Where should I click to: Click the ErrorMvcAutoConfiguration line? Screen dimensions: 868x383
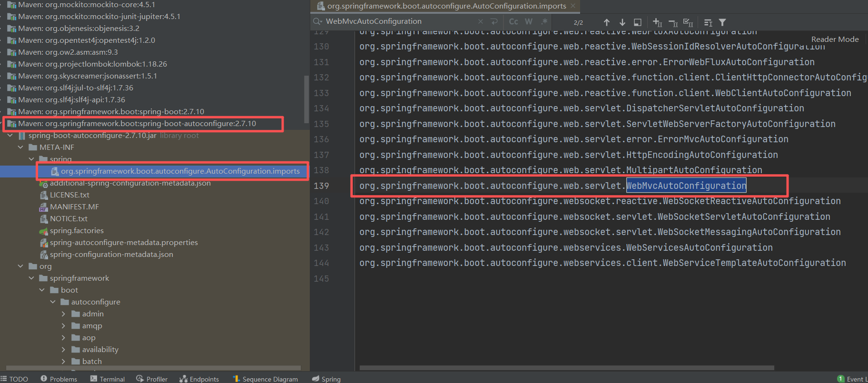(x=574, y=139)
